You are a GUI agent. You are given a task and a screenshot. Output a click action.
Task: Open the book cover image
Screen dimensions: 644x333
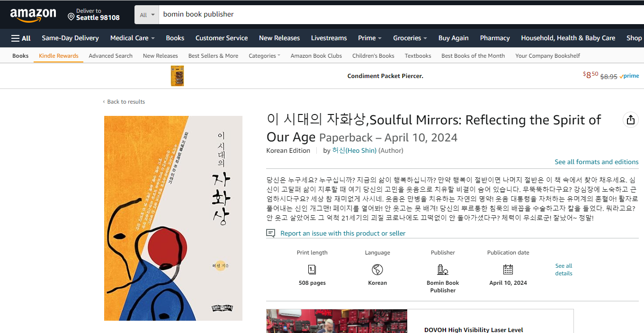[x=173, y=218]
